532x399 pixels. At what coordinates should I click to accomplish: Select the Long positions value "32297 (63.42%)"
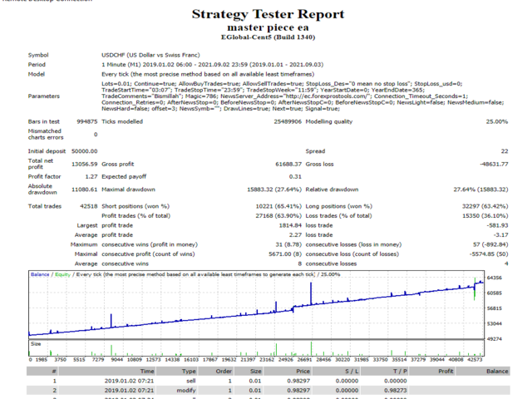coord(485,206)
